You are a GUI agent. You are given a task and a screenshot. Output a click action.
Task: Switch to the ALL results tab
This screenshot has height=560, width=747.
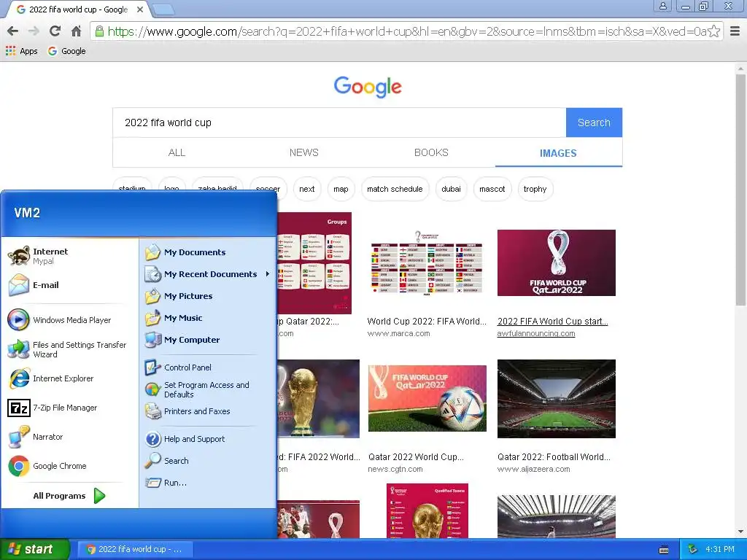[x=177, y=152]
